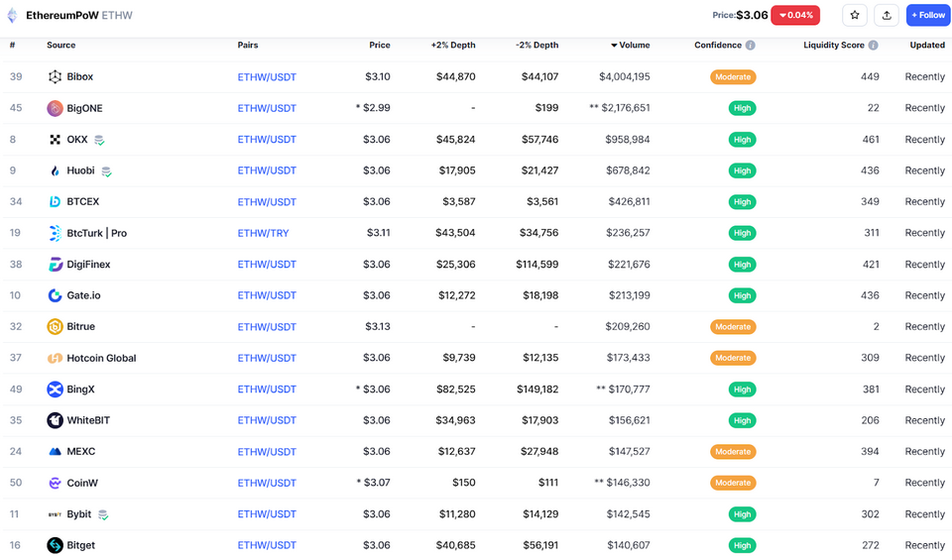Sort table by Price column

tap(379, 46)
